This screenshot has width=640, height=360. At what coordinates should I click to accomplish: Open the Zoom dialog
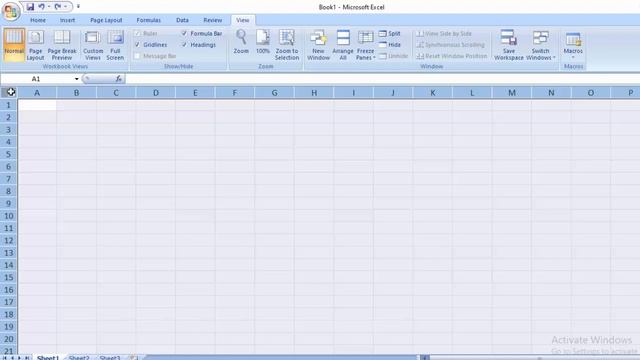(x=241, y=42)
